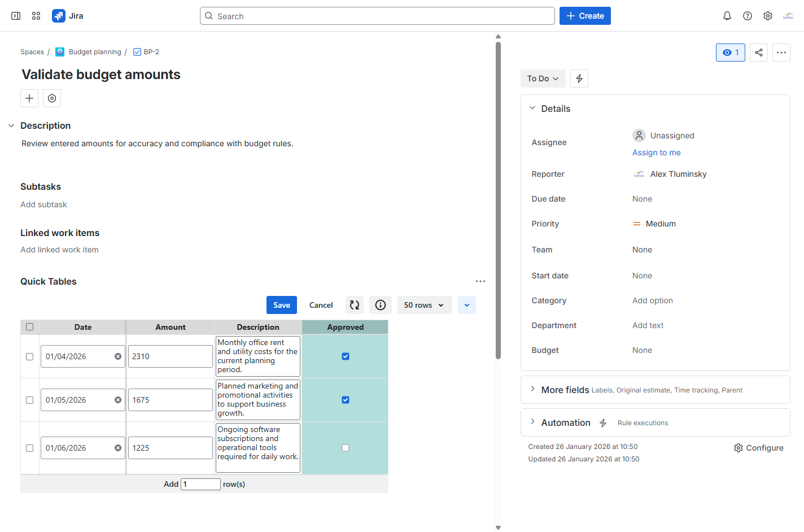The height and width of the screenshot is (532, 804).
Task: Click the Jira search box
Action: (x=377, y=16)
